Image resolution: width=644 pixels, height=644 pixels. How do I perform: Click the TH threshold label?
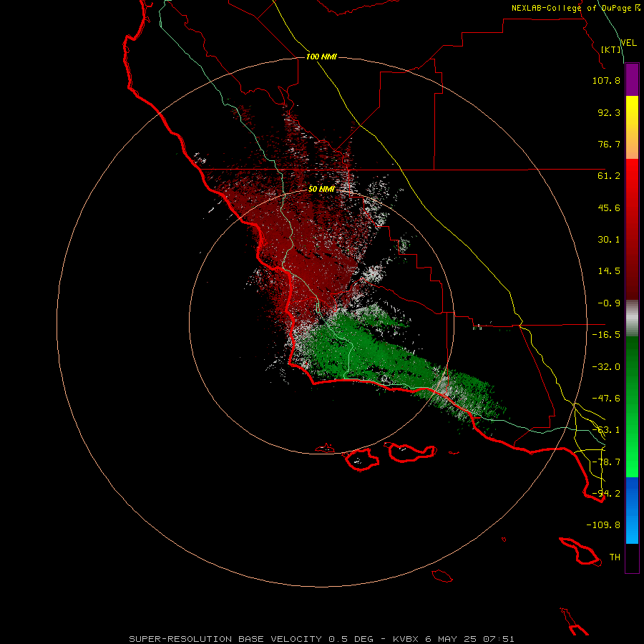click(615, 557)
